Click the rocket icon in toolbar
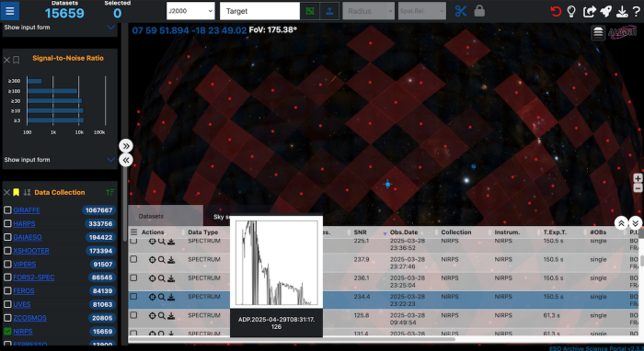The image size is (644, 351). [x=605, y=11]
